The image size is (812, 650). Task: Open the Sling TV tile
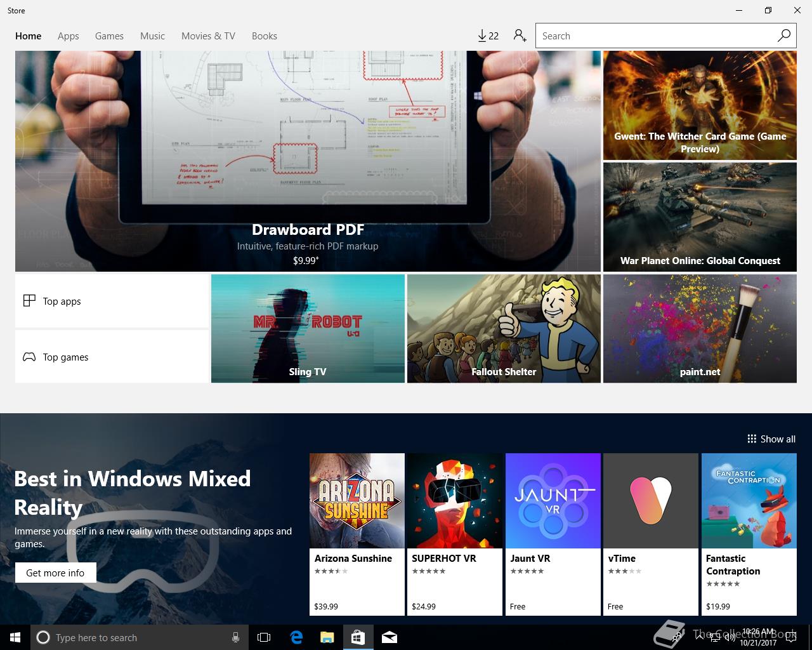[308, 329]
